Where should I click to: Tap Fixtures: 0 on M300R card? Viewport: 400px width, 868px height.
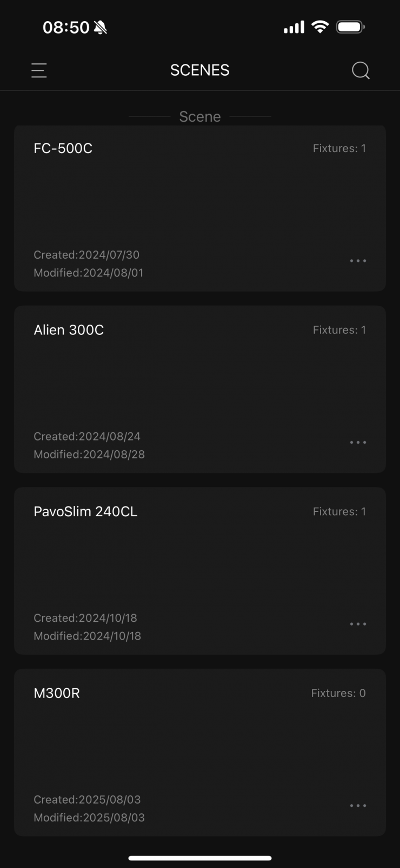pyautogui.click(x=338, y=693)
